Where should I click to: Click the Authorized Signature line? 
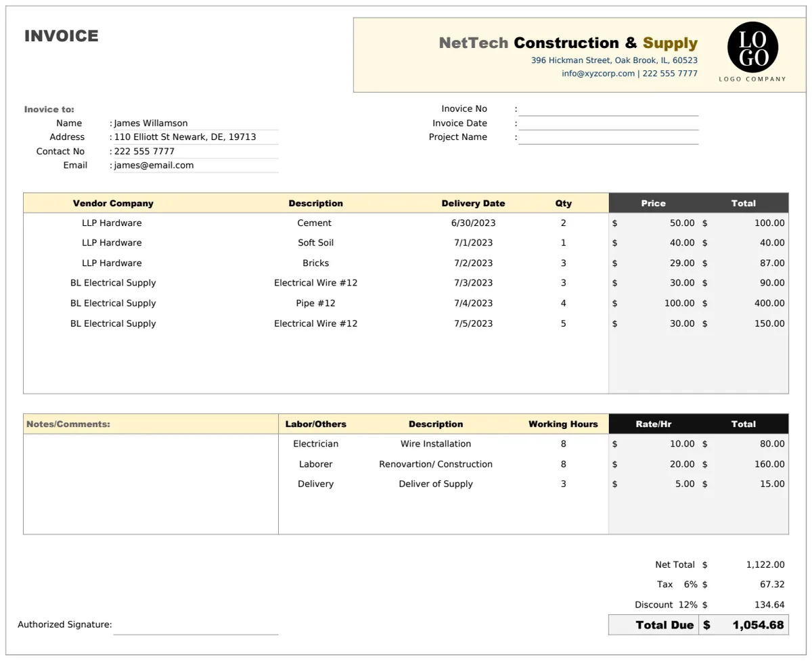[x=196, y=626]
